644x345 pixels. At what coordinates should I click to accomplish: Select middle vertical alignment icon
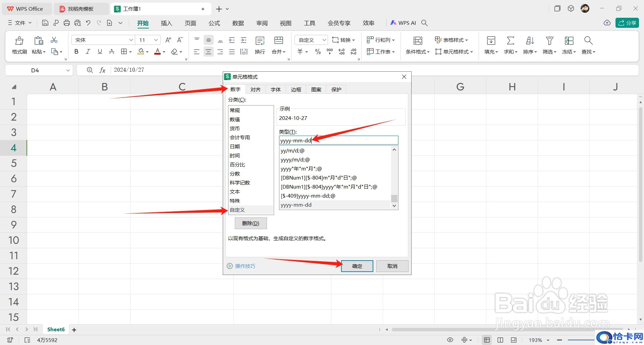click(208, 40)
